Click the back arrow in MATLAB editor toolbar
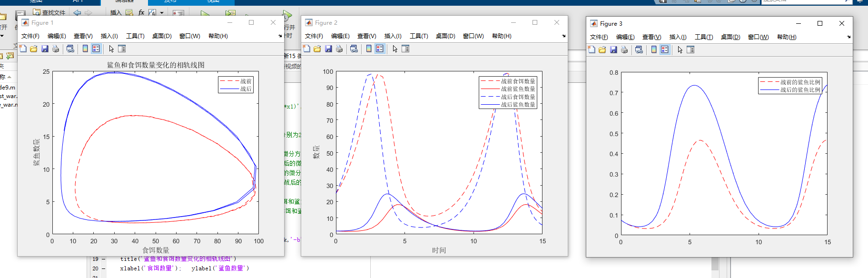868x278 pixels. [77, 12]
